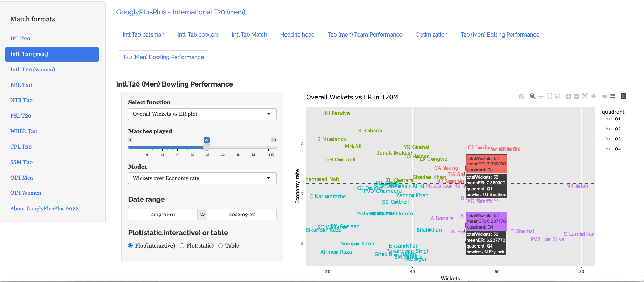Click the camera download-plot-as-PNG icon
The width and height of the screenshot is (644, 282).
tap(522, 97)
